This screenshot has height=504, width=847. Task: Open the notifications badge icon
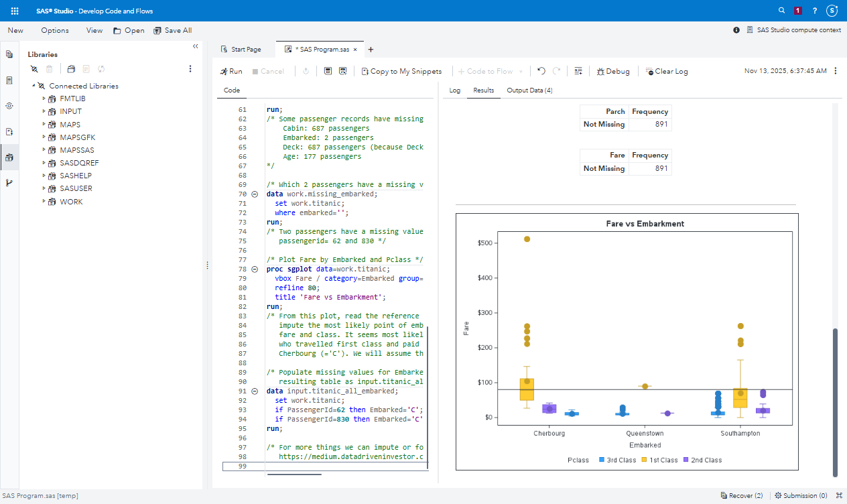pos(798,11)
